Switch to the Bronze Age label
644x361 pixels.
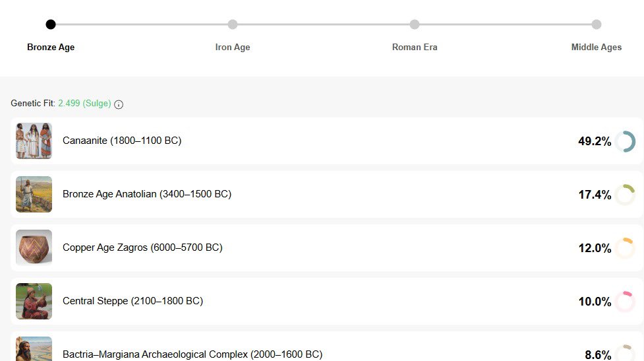[51, 48]
